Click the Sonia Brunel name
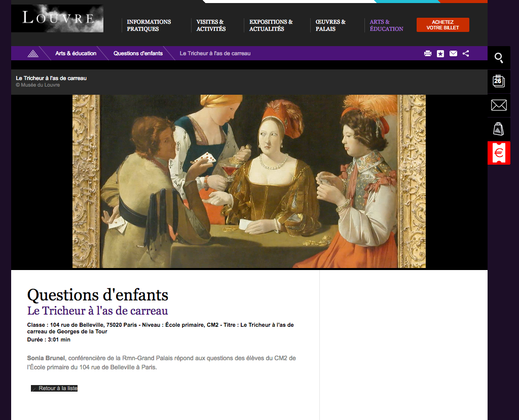Screen dimensions: 519x420 47,358
